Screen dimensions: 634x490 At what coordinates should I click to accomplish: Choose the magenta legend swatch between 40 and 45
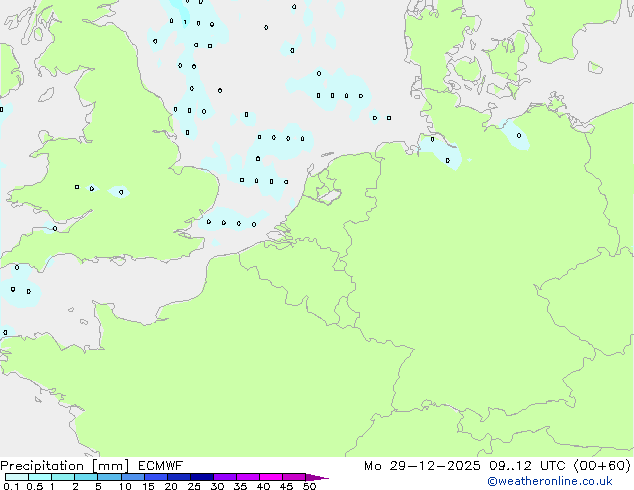click(x=271, y=477)
